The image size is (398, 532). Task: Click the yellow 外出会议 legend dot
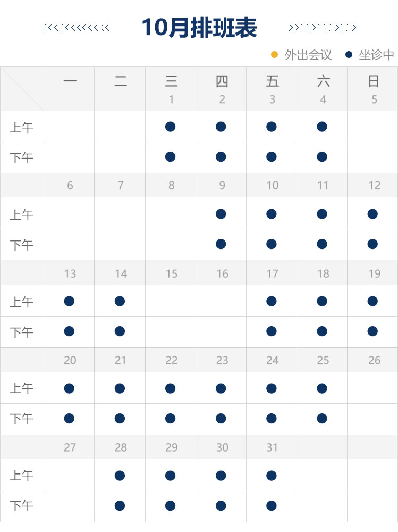tap(275, 55)
